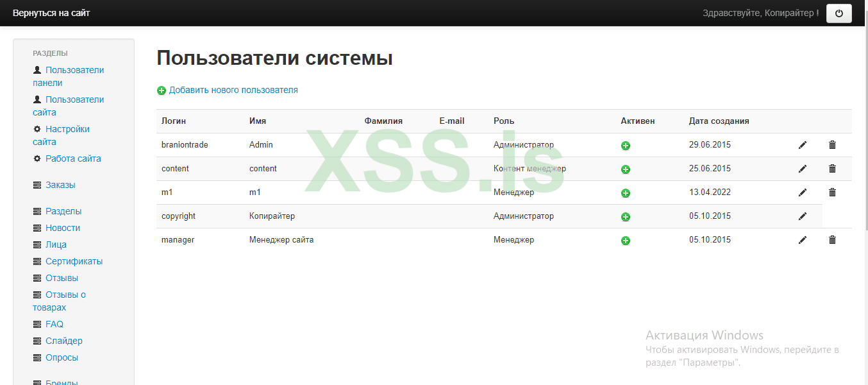Viewport: 868px width, 385px height.
Task: Delete the content user with trash icon
Action: pos(832,169)
